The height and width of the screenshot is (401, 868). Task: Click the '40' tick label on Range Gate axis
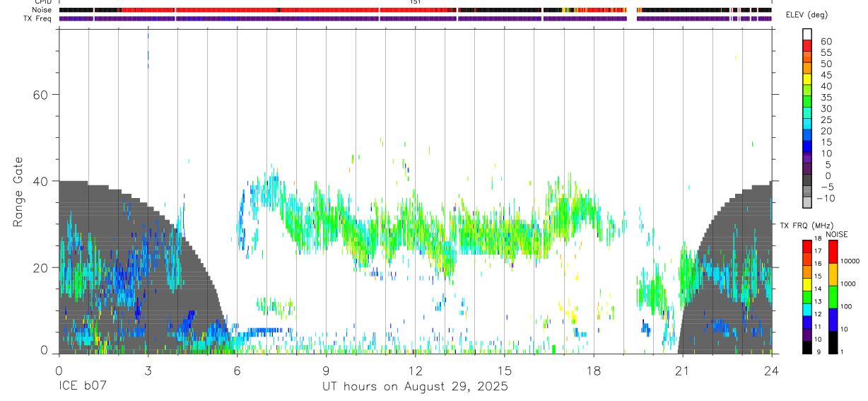pos(42,181)
